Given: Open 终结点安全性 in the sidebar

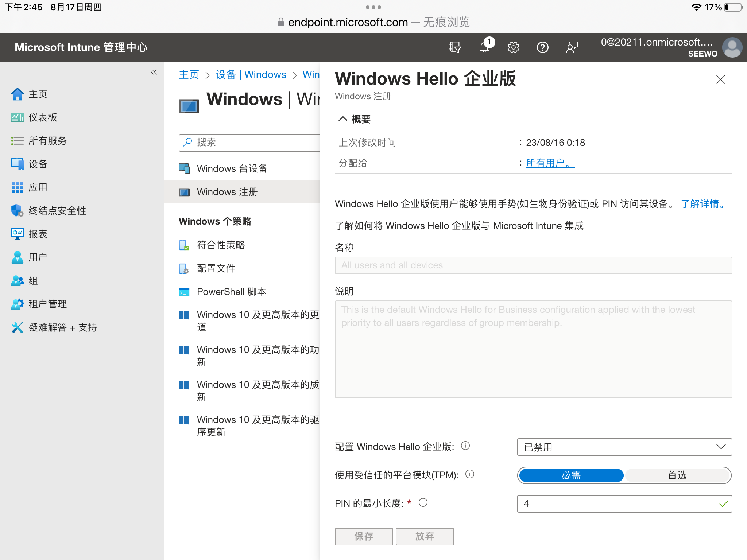Looking at the screenshot, I should coord(57,211).
